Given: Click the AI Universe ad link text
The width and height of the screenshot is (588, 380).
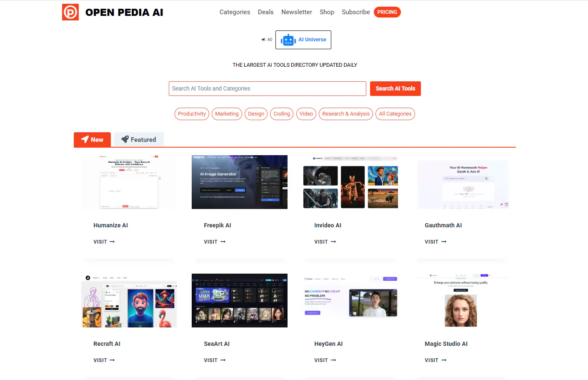Looking at the screenshot, I should coord(313,40).
